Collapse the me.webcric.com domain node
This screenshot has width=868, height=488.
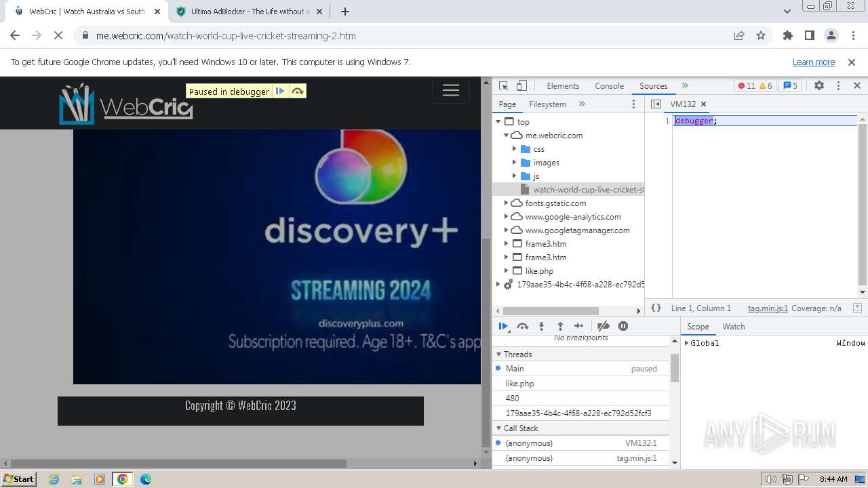point(506,136)
